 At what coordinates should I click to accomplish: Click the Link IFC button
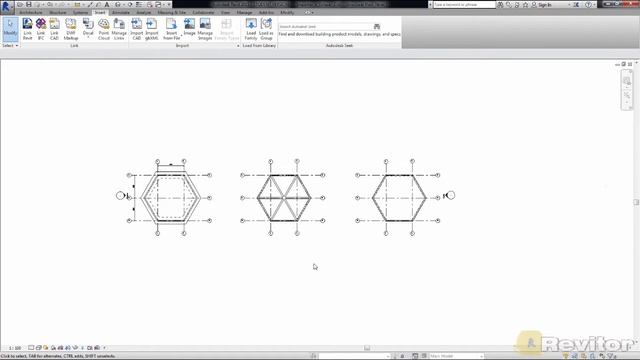(41, 29)
